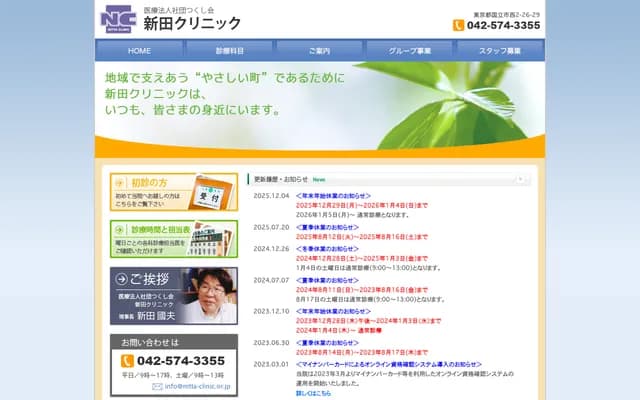640x400 pixels.
Task: Click the small icon right of news header
Action: point(518,179)
